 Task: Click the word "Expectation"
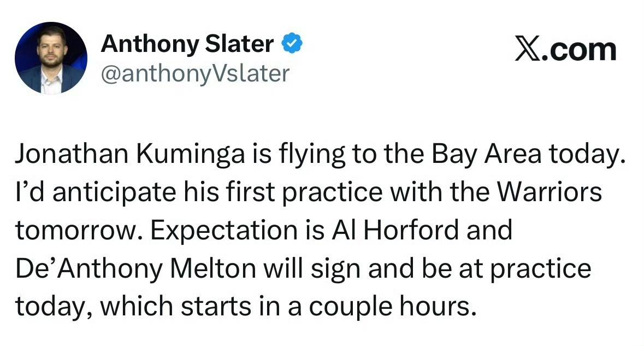(228, 231)
